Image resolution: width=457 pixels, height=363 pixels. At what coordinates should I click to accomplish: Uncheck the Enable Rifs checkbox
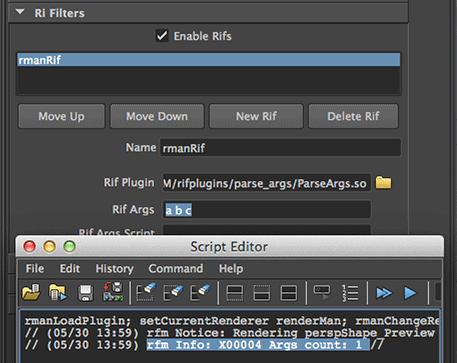(x=162, y=36)
